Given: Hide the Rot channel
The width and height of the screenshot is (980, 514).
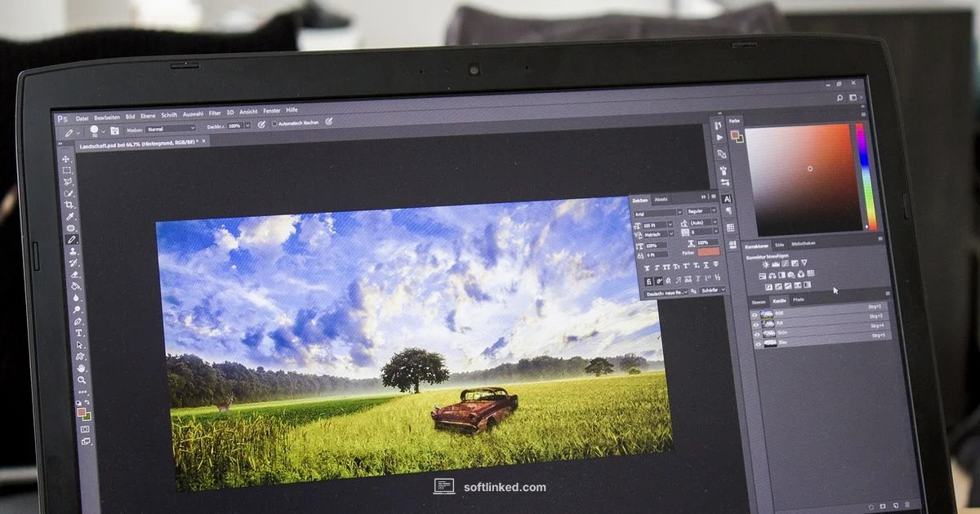Looking at the screenshot, I should coord(755,324).
